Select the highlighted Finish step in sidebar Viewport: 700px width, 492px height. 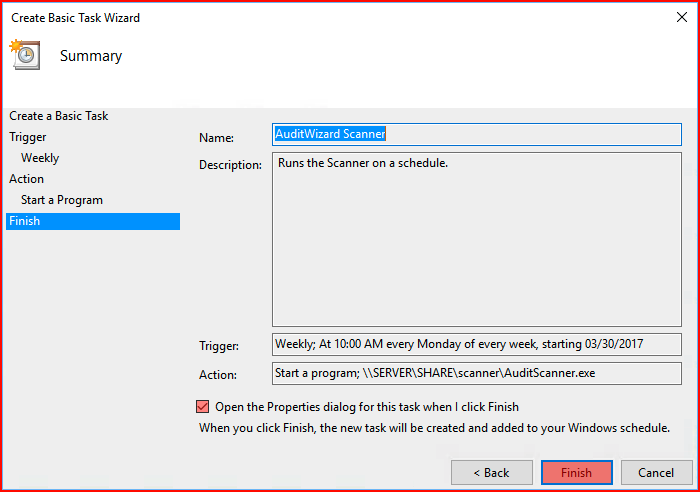[93, 221]
